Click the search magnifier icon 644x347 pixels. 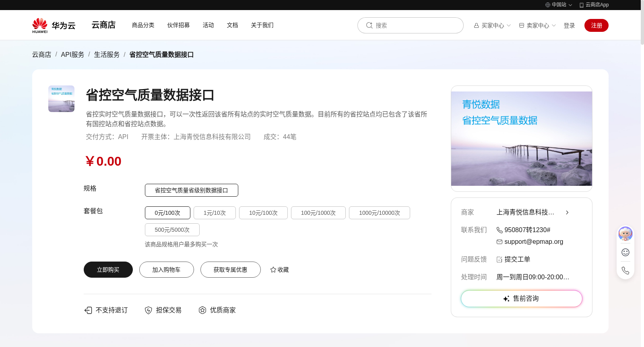click(x=369, y=25)
